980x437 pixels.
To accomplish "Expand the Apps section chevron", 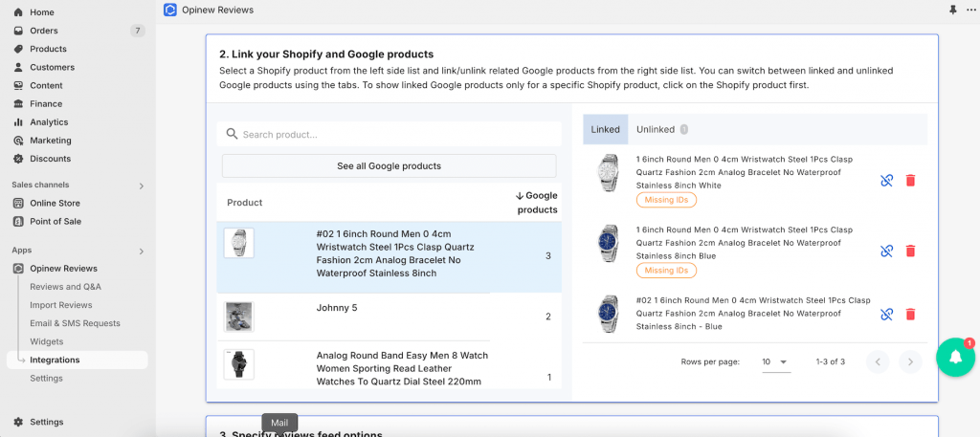I will click(x=142, y=251).
